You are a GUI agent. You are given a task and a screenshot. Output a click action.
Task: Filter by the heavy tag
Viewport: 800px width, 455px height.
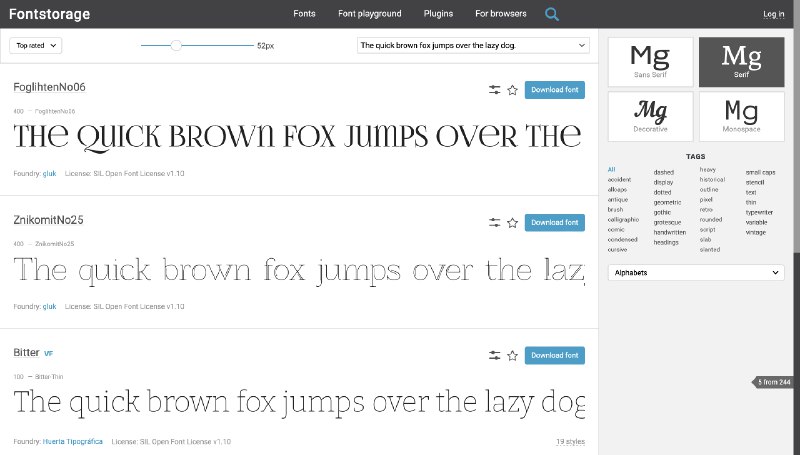708,169
